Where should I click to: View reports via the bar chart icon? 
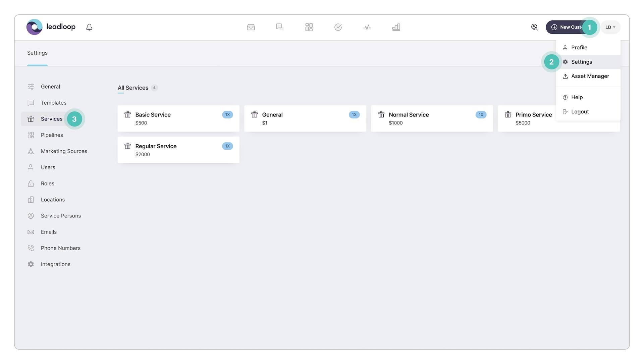coord(396,27)
